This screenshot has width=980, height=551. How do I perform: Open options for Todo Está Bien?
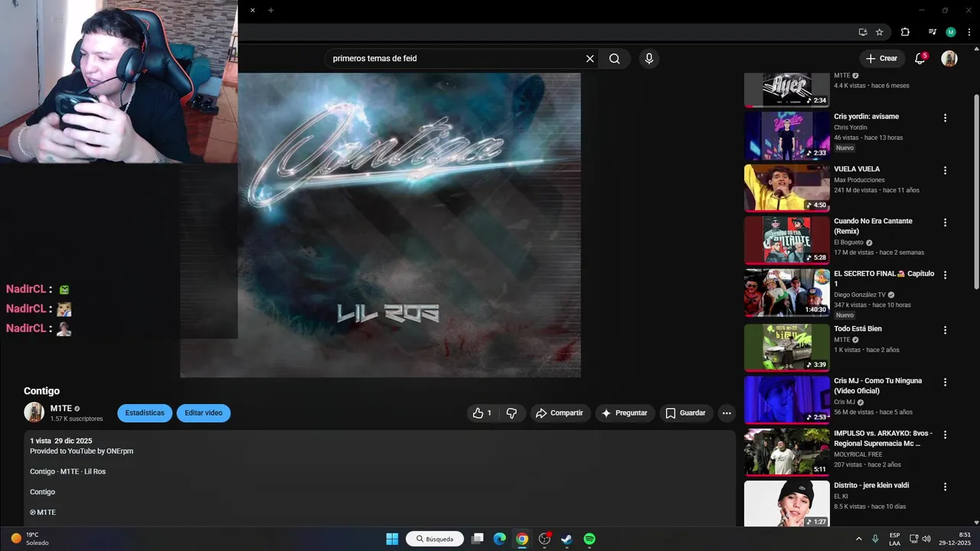945,330
